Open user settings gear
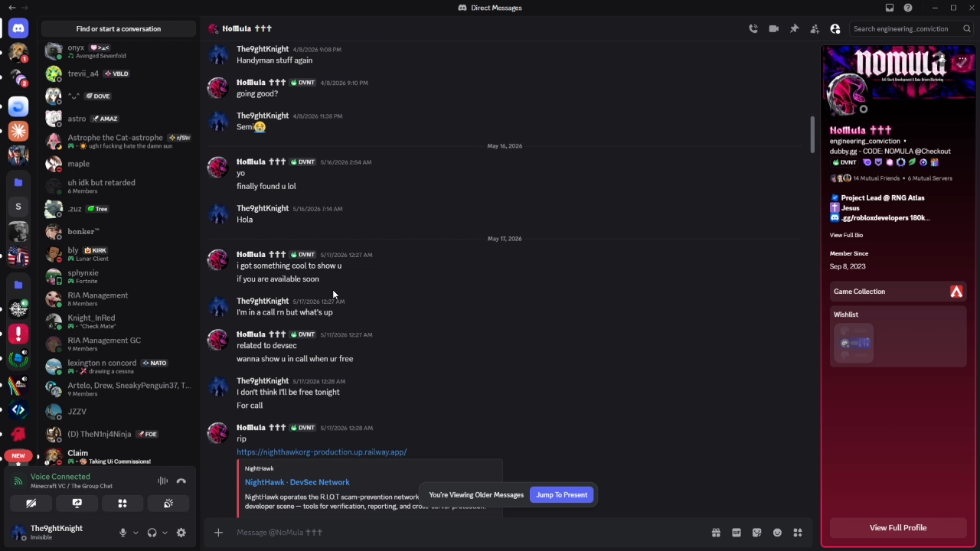The height and width of the screenshot is (551, 980). pyautogui.click(x=181, y=533)
